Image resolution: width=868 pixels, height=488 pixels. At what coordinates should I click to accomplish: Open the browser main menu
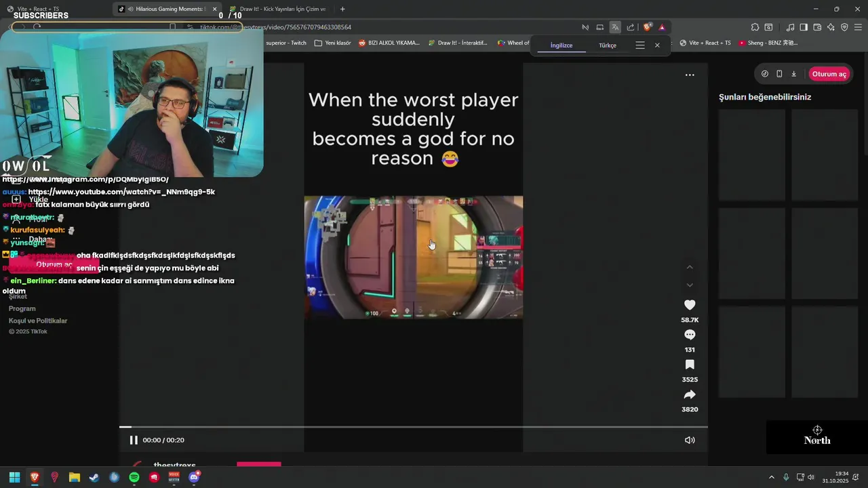click(858, 27)
